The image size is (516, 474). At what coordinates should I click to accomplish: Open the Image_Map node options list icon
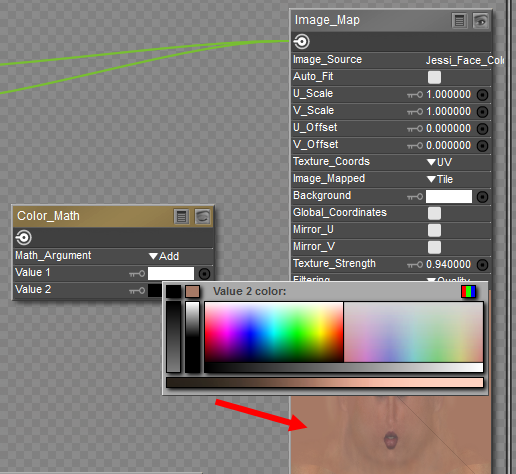click(460, 21)
